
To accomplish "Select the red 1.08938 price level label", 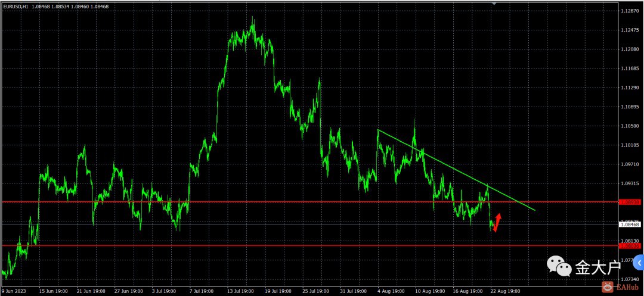I will point(630,202).
